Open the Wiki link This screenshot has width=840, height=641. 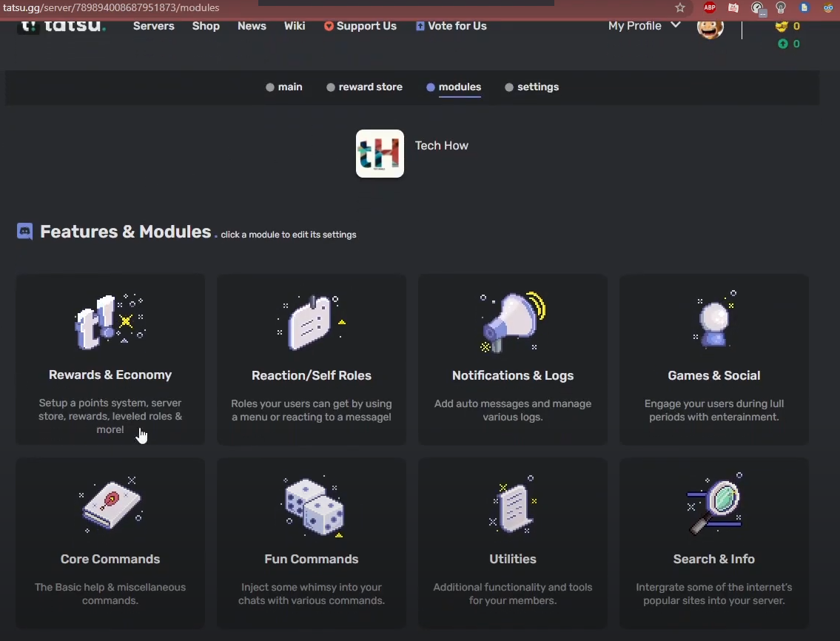tap(295, 26)
